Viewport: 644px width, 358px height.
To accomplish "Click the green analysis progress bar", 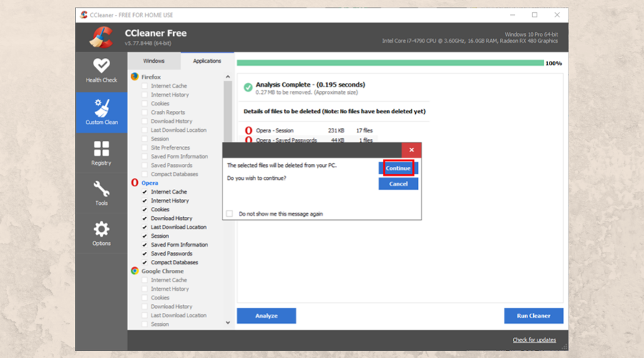I will pos(390,63).
